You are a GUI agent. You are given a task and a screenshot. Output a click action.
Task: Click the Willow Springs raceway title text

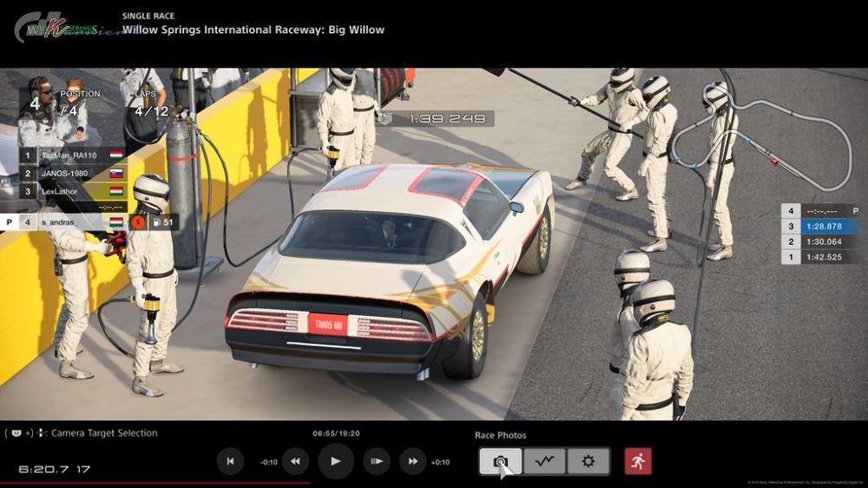(253, 30)
